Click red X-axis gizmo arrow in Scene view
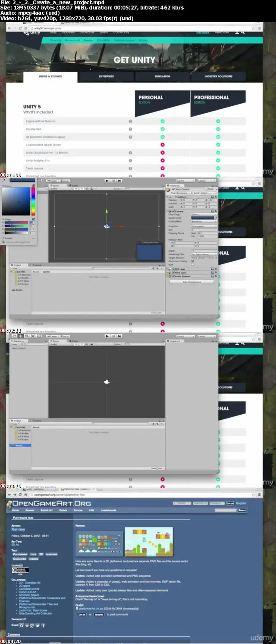 click(122, 226)
